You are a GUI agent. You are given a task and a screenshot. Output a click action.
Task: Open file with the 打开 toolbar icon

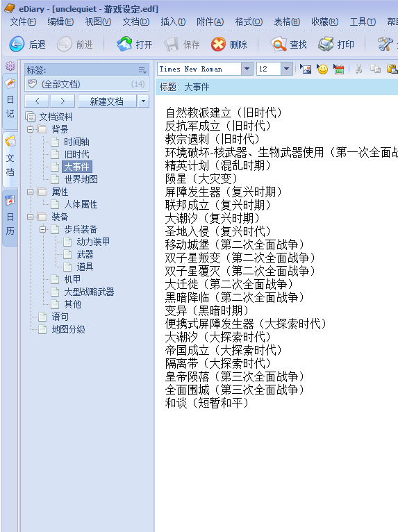(124, 44)
